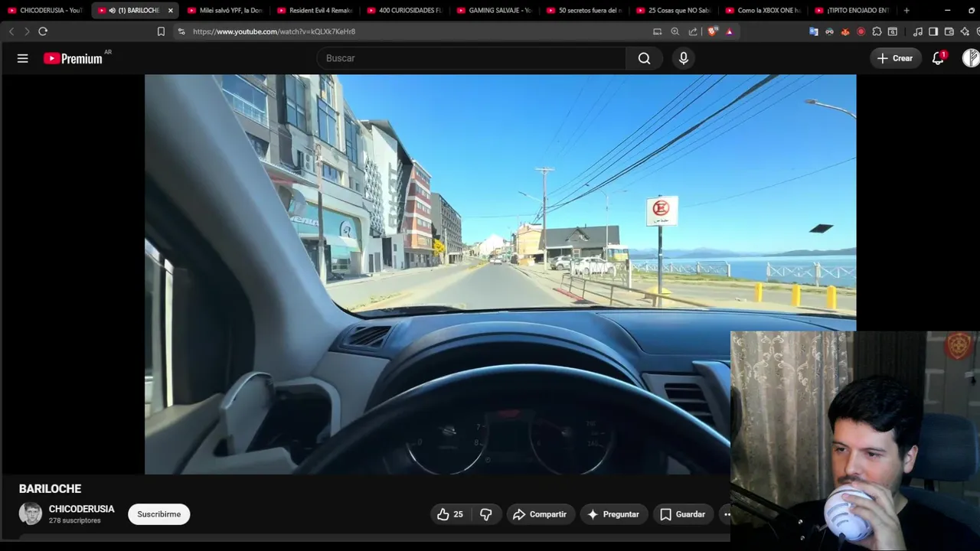
Task: Open the more actions three-dots menu
Action: [x=727, y=514]
